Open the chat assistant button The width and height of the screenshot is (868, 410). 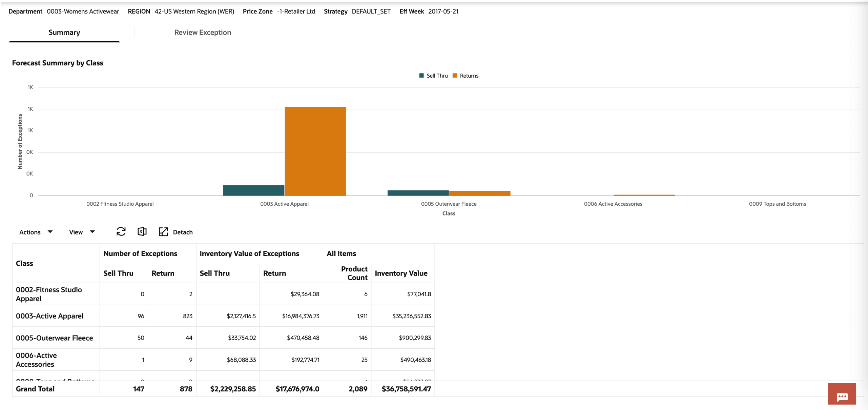coord(842,394)
